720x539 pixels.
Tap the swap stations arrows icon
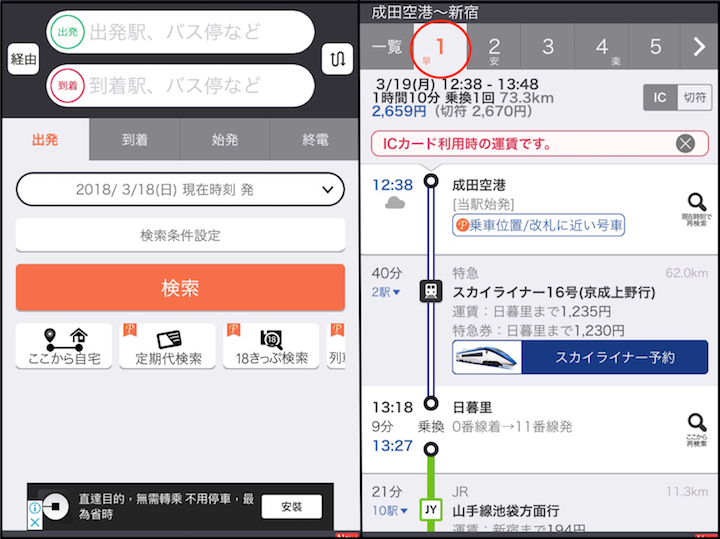coord(332,60)
